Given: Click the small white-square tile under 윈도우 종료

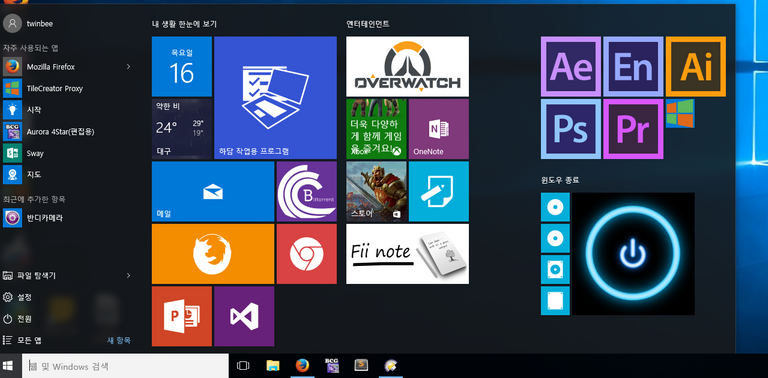Looking at the screenshot, I should (x=555, y=301).
